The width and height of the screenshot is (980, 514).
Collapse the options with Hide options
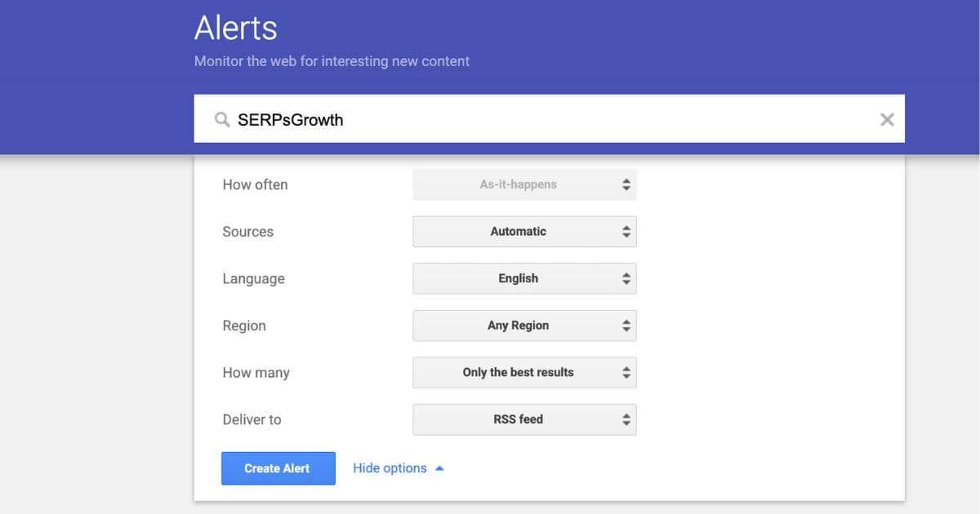tap(390, 467)
